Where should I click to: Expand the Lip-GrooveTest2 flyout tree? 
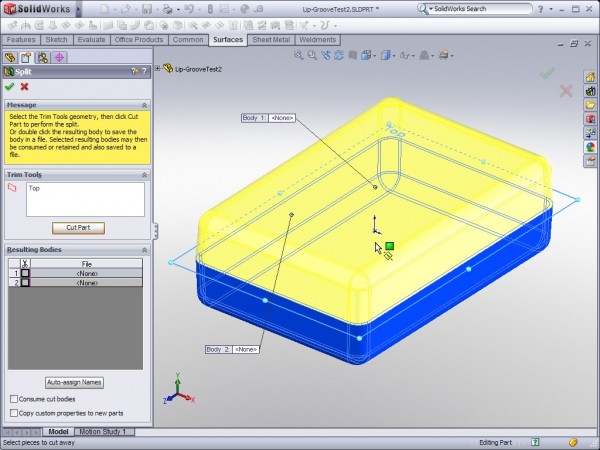pyautogui.click(x=158, y=68)
